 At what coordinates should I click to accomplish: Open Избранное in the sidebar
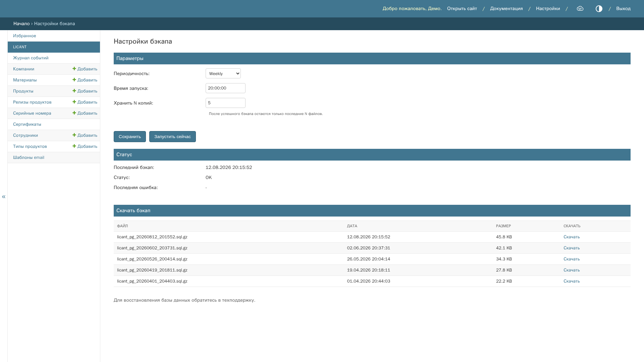[x=24, y=36]
